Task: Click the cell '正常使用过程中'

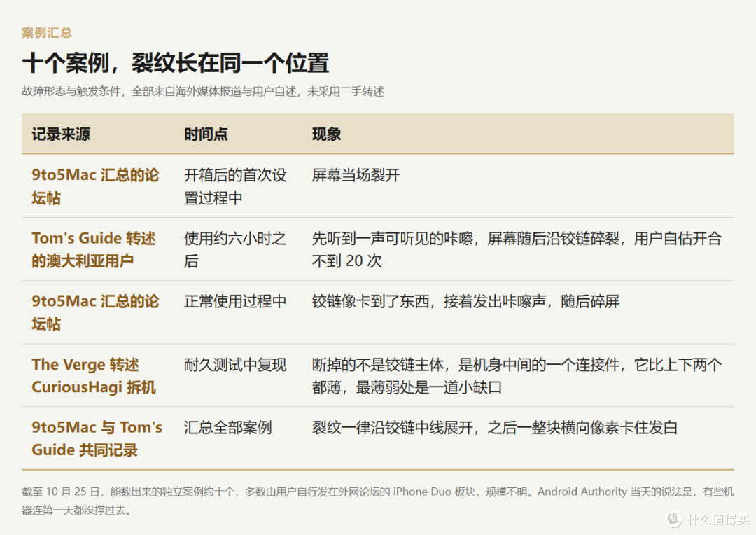Action: 235,302
